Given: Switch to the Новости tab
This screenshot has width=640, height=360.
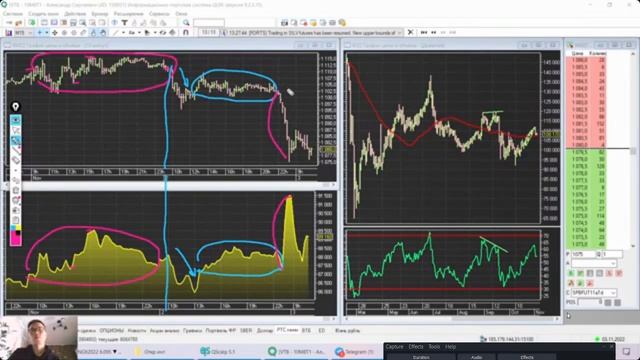Looking at the screenshot, I should pyautogui.click(x=136, y=331).
